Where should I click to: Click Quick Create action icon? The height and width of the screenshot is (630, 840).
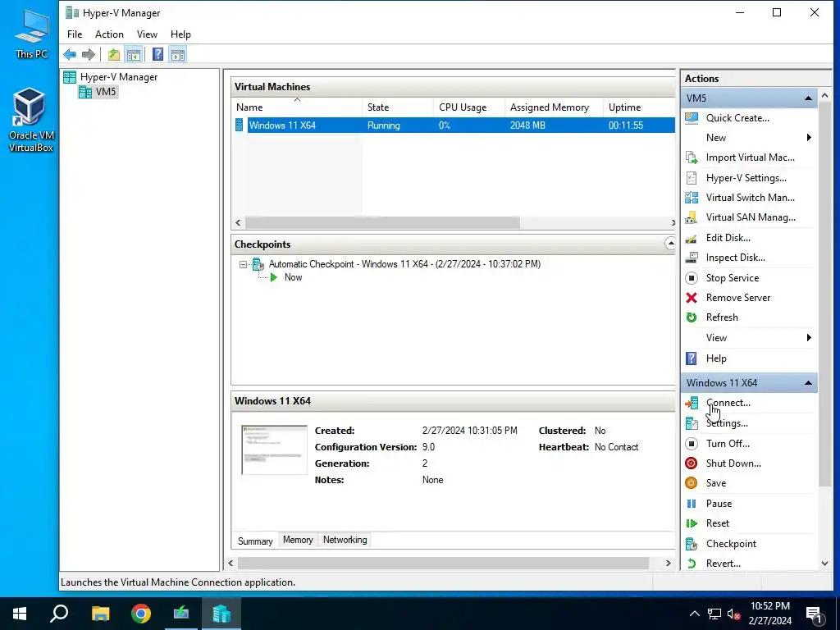point(692,118)
